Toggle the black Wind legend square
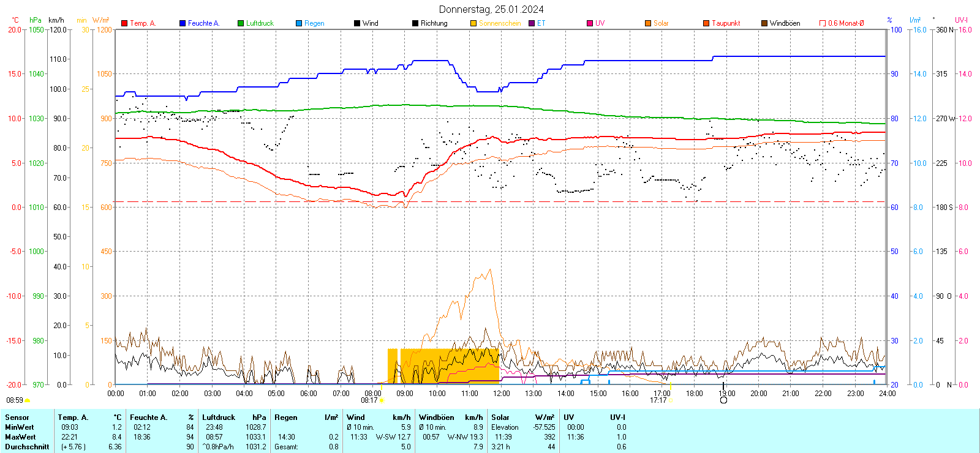 coord(357,23)
